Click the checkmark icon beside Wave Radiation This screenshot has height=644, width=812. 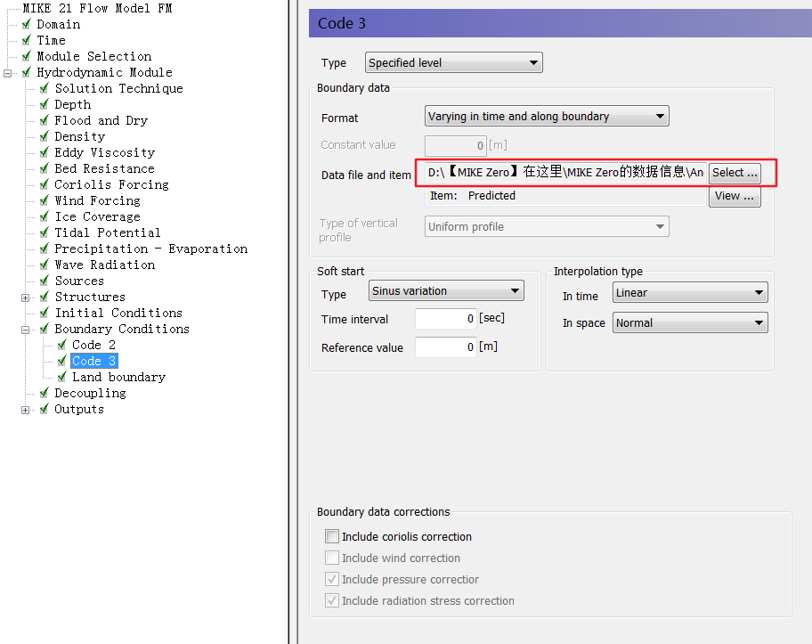[x=45, y=265]
